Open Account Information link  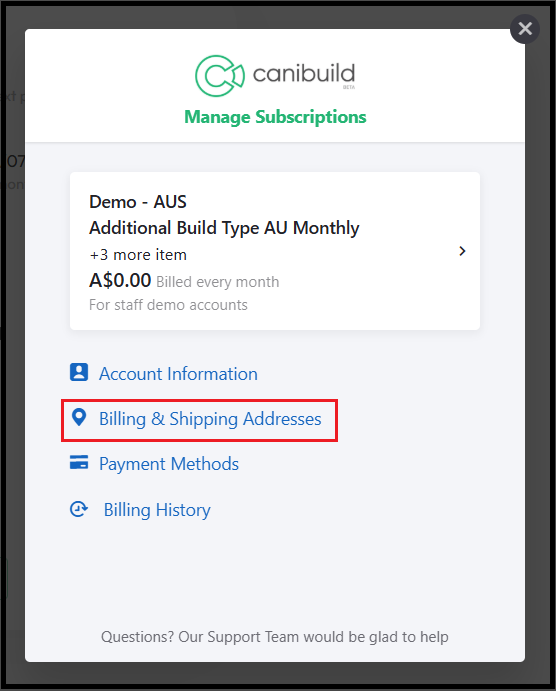[x=178, y=374]
